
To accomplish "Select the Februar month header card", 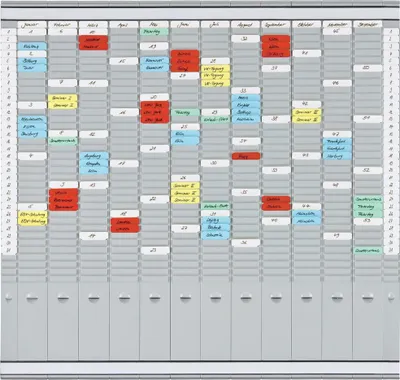I will pyautogui.click(x=62, y=25).
